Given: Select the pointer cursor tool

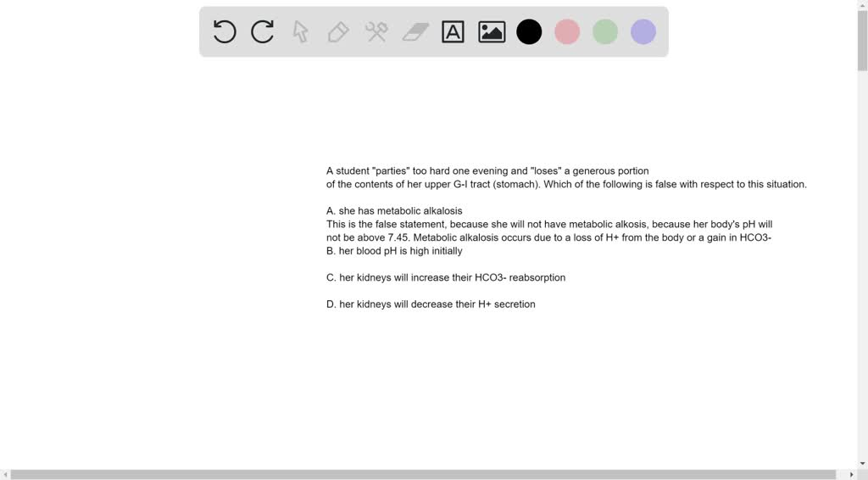Looking at the screenshot, I should [301, 31].
